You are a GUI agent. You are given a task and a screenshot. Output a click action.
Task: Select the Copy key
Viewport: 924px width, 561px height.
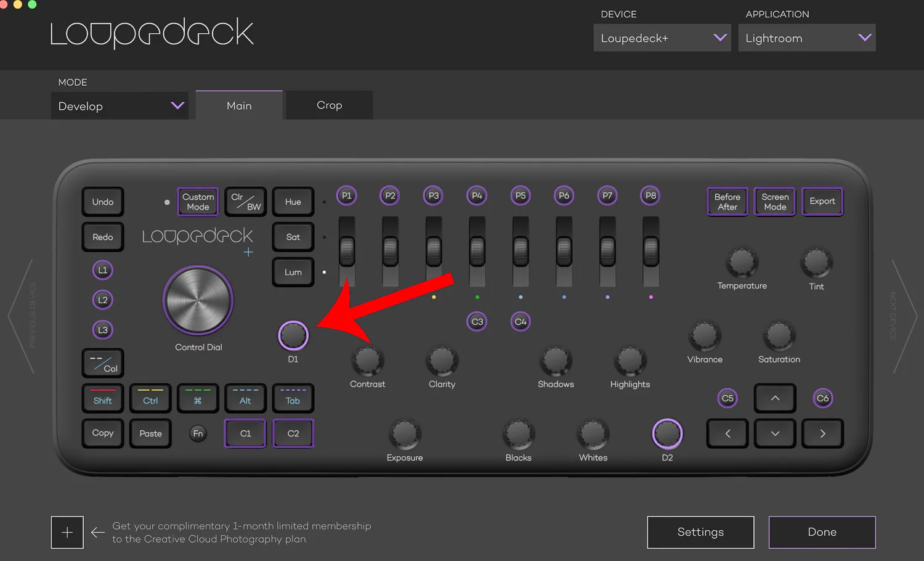coord(103,433)
